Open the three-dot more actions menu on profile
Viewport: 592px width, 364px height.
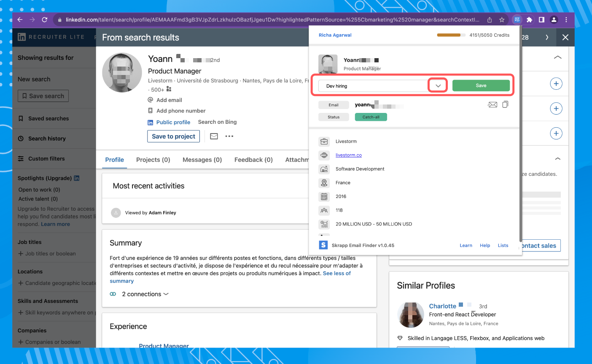(229, 136)
